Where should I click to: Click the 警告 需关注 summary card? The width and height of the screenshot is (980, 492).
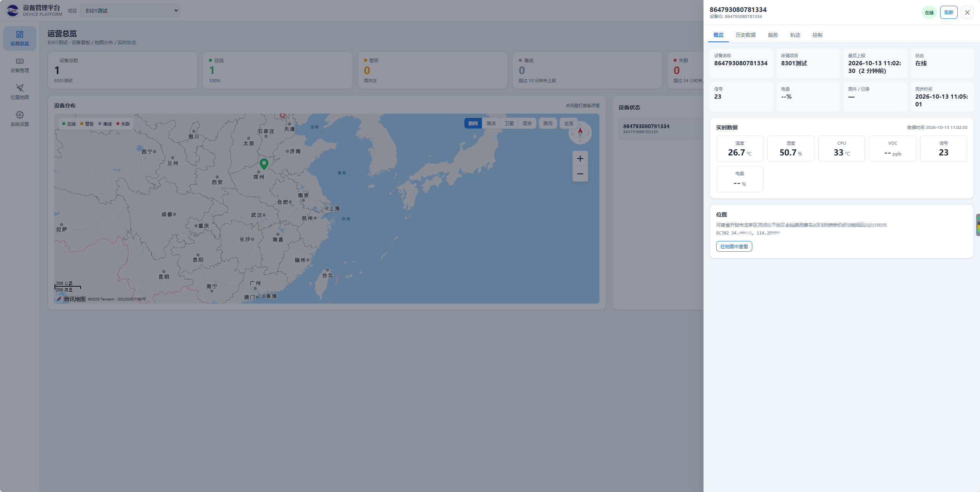pos(432,70)
